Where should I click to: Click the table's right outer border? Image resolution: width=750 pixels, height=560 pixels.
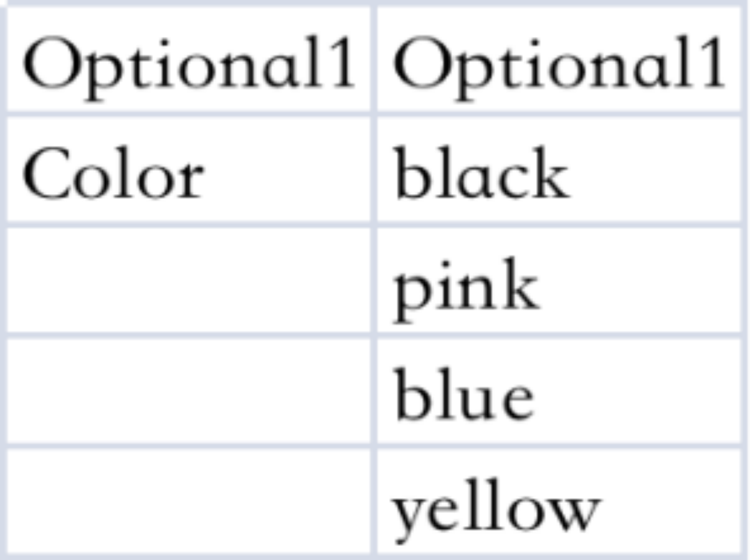tap(744, 281)
